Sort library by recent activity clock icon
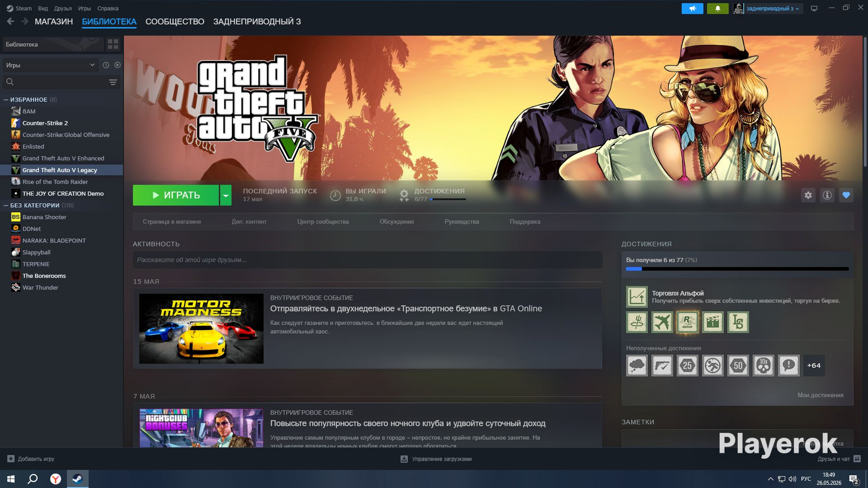This screenshot has height=488, width=868. tap(106, 65)
